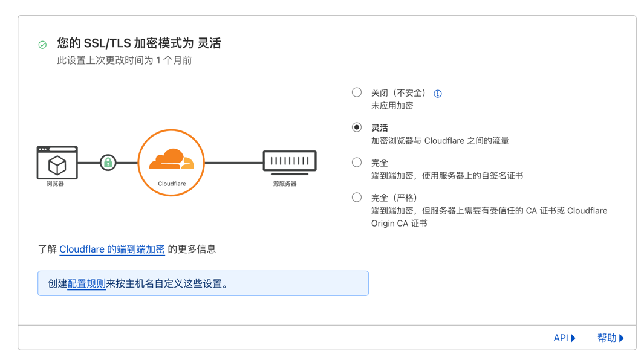Click the selected 灵活 radio button
The width and height of the screenshot is (644, 354).
point(357,126)
